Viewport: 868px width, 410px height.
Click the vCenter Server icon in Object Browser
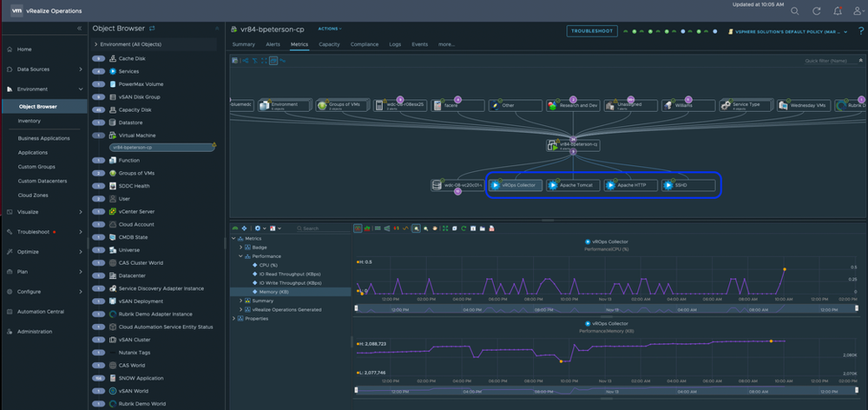tap(113, 212)
